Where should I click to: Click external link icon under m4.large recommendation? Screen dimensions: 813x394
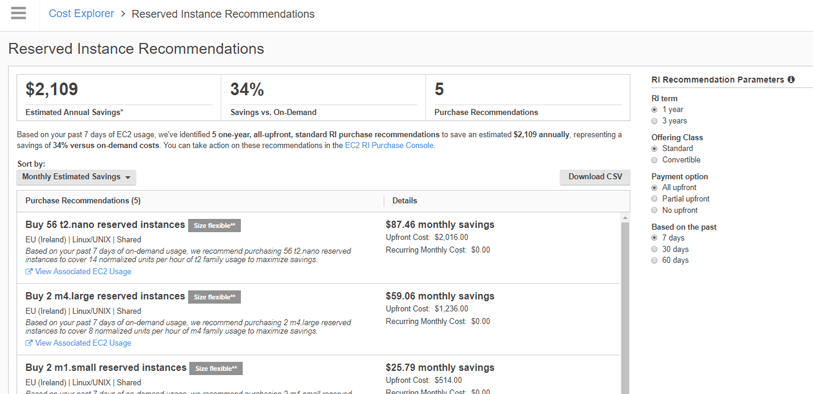29,343
